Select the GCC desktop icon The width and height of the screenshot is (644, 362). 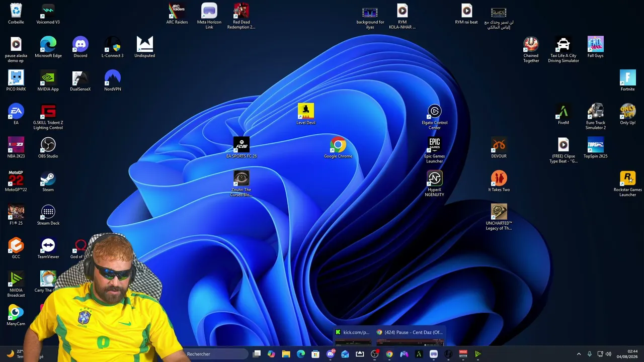click(x=16, y=248)
